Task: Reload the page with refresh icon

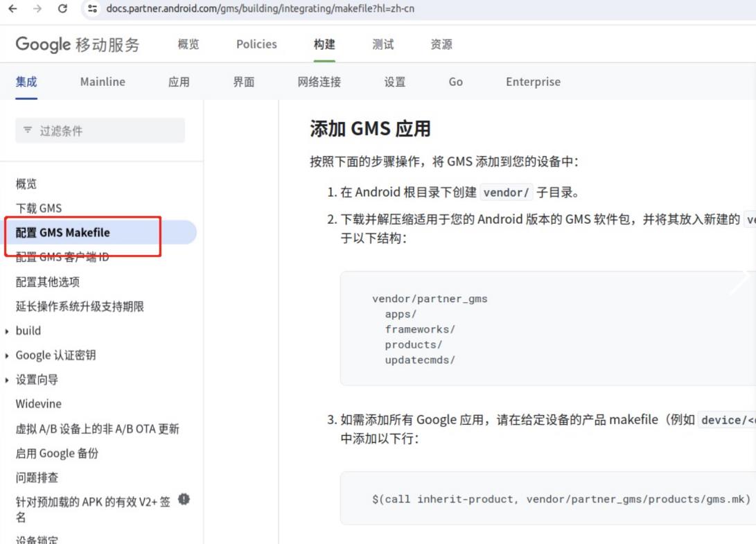Action: [62, 9]
